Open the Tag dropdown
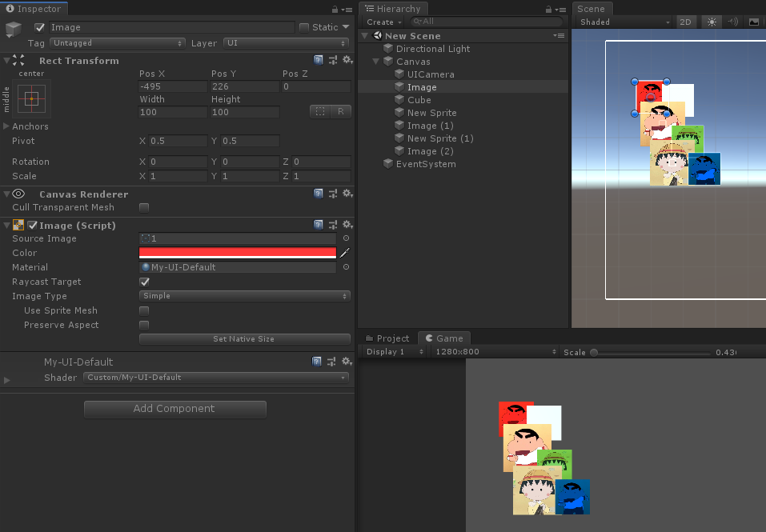This screenshot has height=532, width=766. (117, 43)
